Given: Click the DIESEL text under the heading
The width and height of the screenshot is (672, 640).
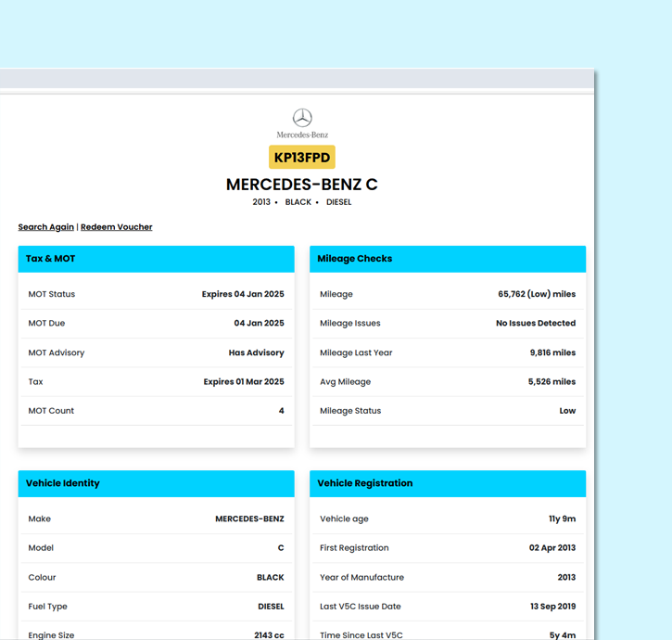Looking at the screenshot, I should (338, 202).
